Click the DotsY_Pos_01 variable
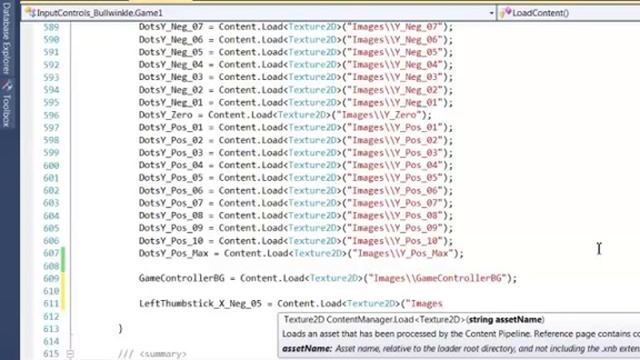The width and height of the screenshot is (640, 360). [171, 127]
